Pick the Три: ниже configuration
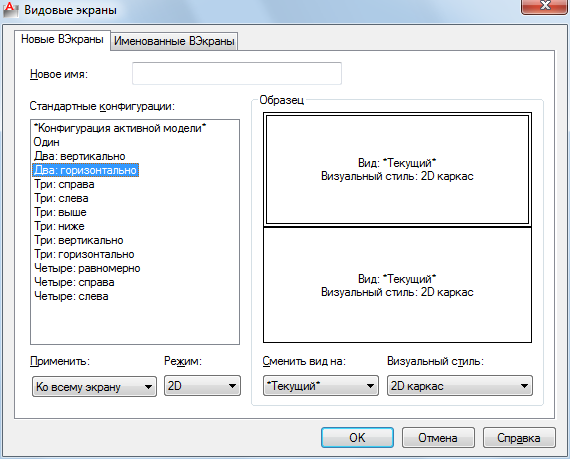 point(59,226)
